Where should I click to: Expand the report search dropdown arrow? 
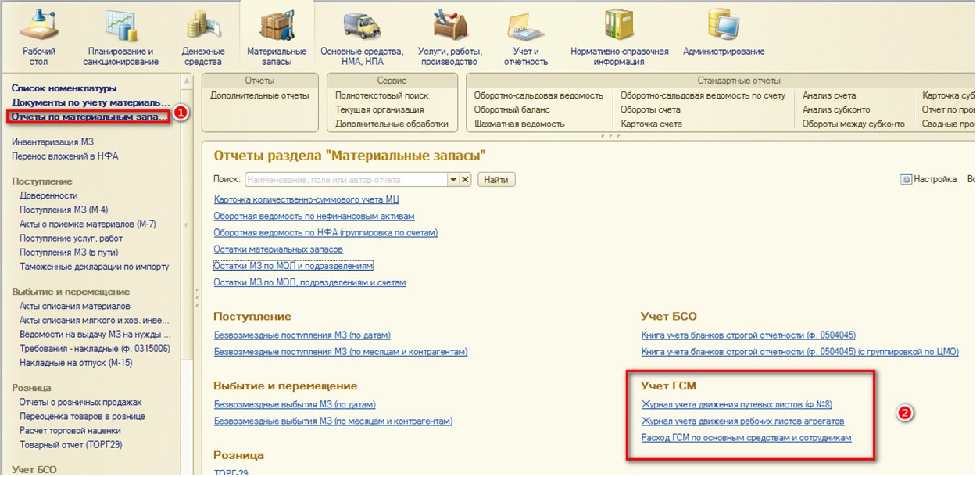click(x=452, y=180)
